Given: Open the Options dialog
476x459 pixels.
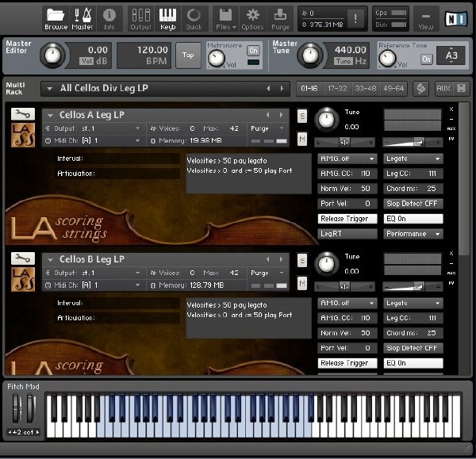Looking at the screenshot, I should point(252,19).
